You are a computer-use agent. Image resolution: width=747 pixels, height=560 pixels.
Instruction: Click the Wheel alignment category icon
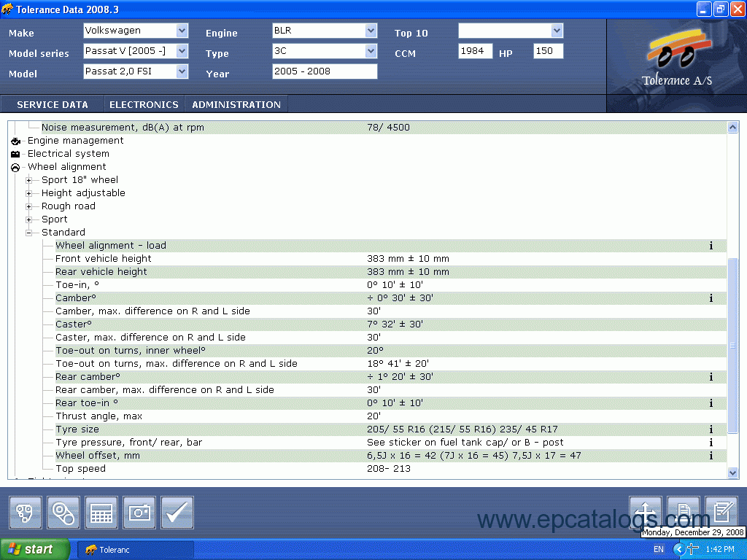pos(15,167)
